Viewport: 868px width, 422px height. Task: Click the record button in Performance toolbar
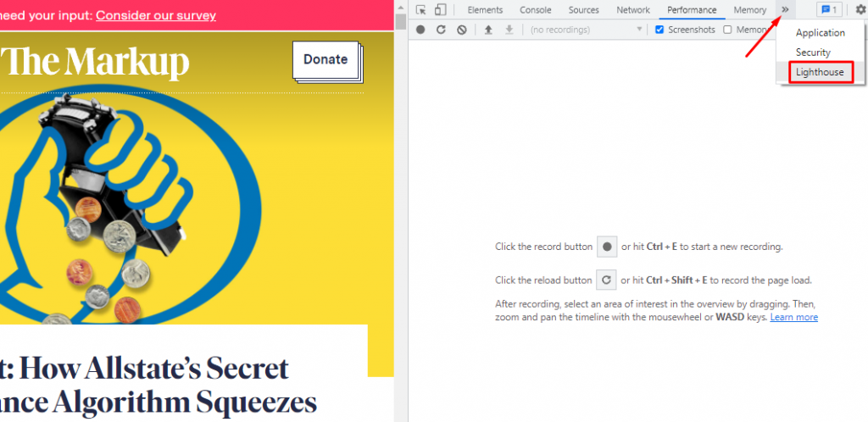[x=420, y=30]
